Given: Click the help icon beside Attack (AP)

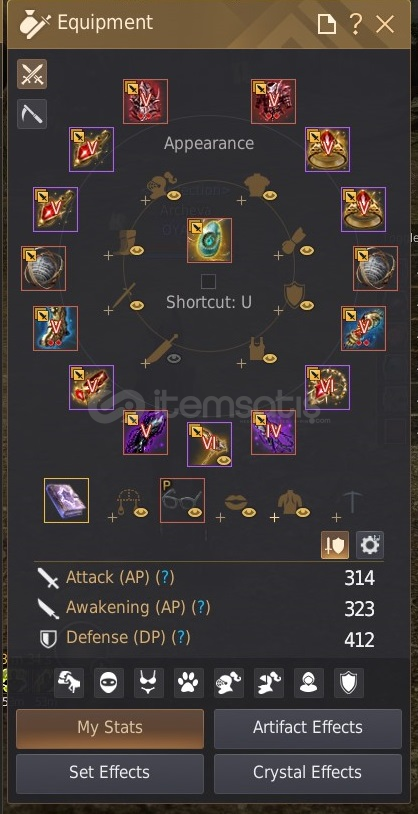Looking at the screenshot, I should pyautogui.click(x=166, y=577).
